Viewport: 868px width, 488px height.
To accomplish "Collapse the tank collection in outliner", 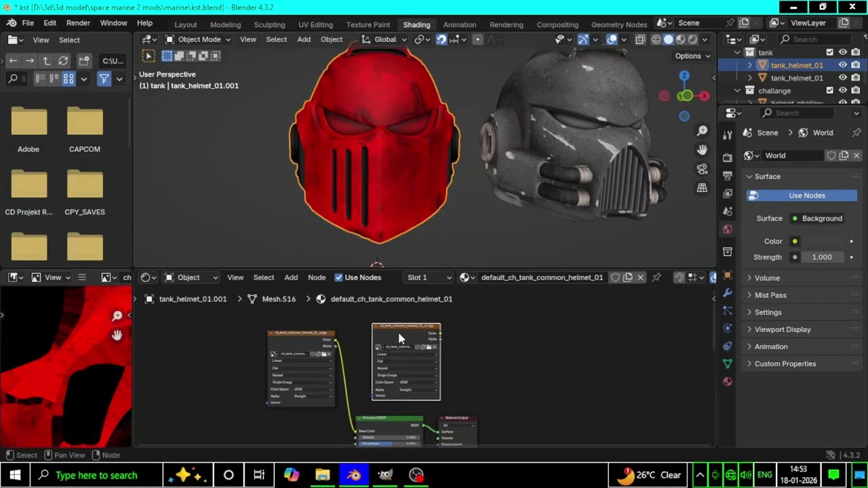I will click(x=737, y=52).
